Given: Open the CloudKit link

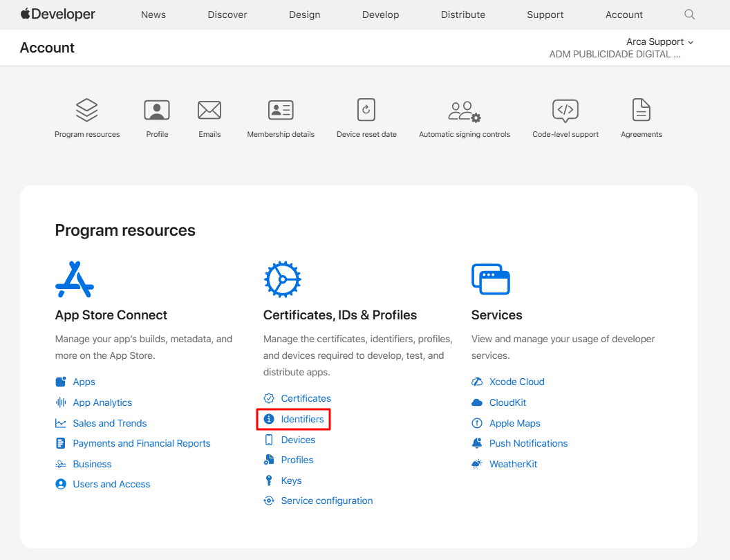Looking at the screenshot, I should 507,402.
